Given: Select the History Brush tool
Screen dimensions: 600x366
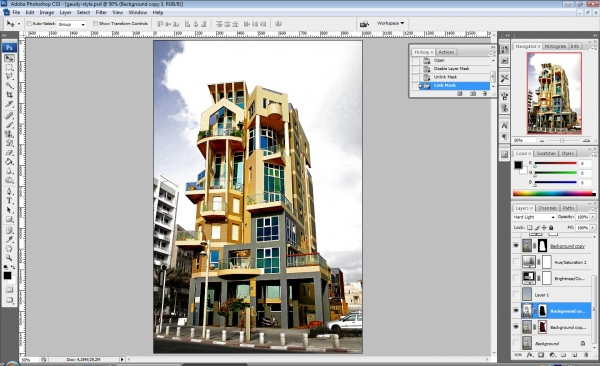Looking at the screenshot, I should (9, 143).
